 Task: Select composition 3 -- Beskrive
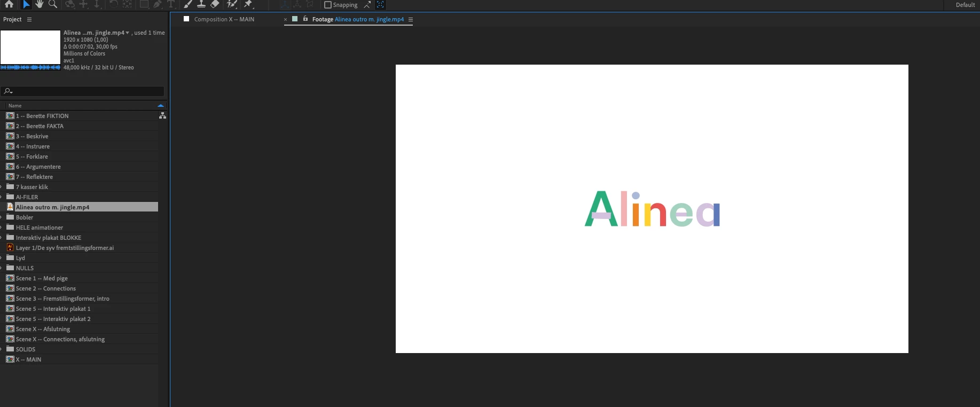click(x=32, y=136)
